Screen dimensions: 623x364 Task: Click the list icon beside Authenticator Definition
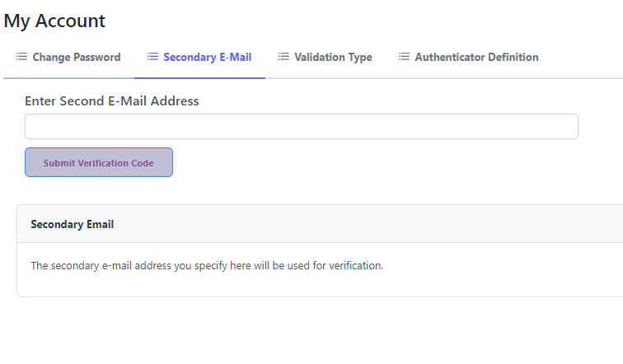click(x=404, y=57)
